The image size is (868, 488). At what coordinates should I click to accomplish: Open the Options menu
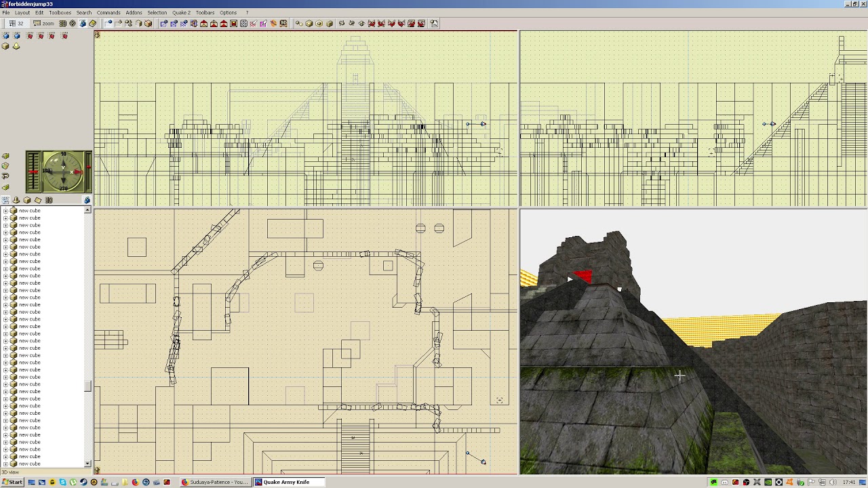[228, 12]
